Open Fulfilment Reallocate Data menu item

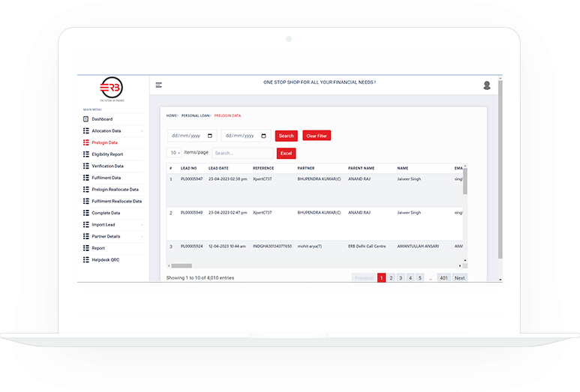116,202
